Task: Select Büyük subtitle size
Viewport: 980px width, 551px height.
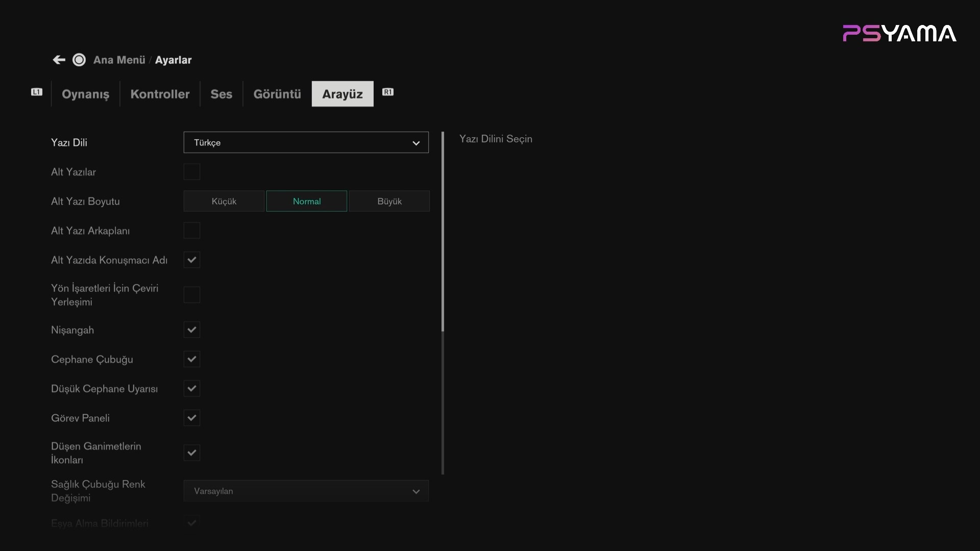Action: point(389,201)
